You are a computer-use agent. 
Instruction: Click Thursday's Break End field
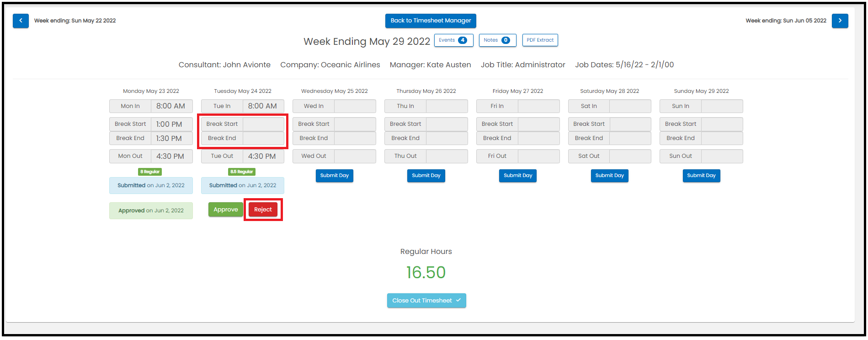tap(447, 138)
